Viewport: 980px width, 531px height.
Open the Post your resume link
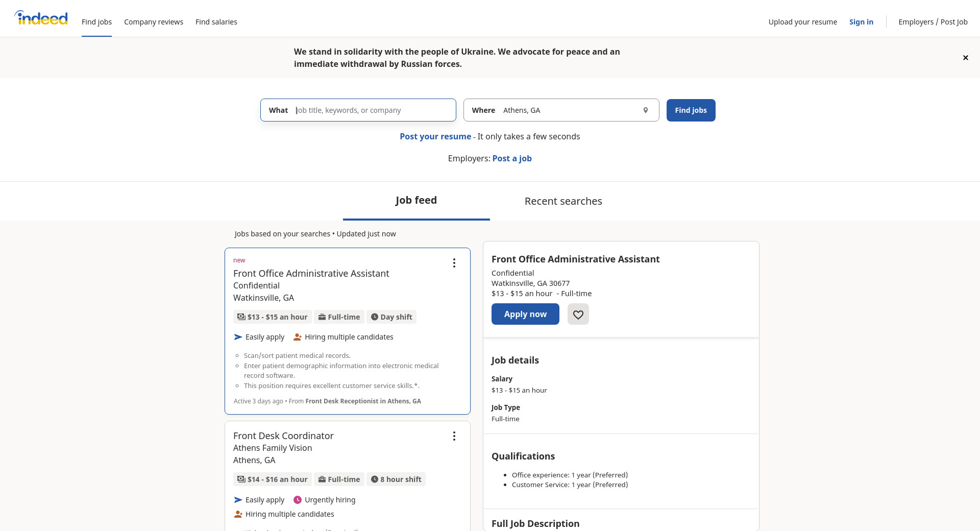(x=435, y=136)
